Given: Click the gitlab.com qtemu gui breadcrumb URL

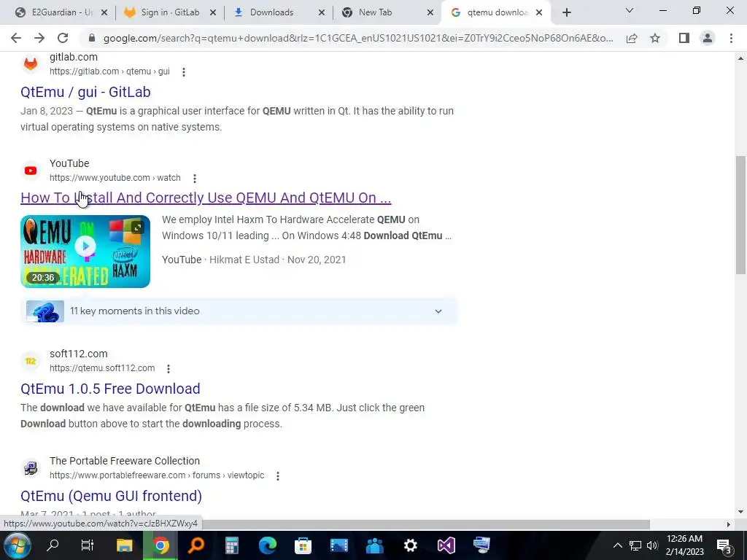Looking at the screenshot, I should [x=109, y=71].
